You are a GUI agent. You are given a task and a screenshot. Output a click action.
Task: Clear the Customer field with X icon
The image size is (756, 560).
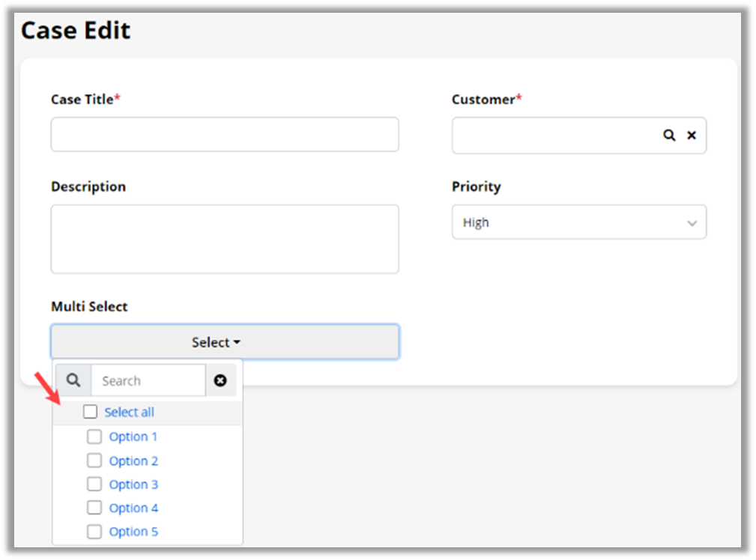click(692, 136)
